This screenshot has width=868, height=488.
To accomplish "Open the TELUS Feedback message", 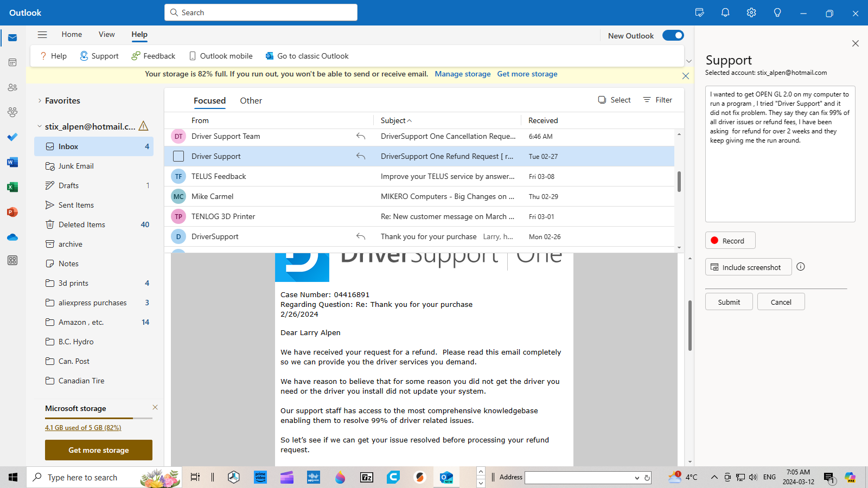I will pyautogui.click(x=419, y=176).
